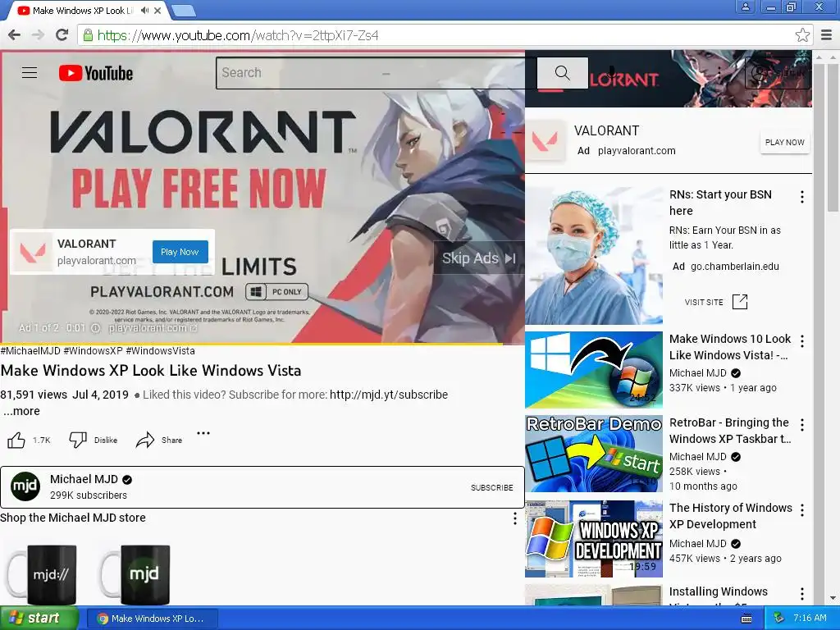840x630 pixels.
Task: Click VISIT SITE for chamberlain ad
Action: [x=703, y=302]
